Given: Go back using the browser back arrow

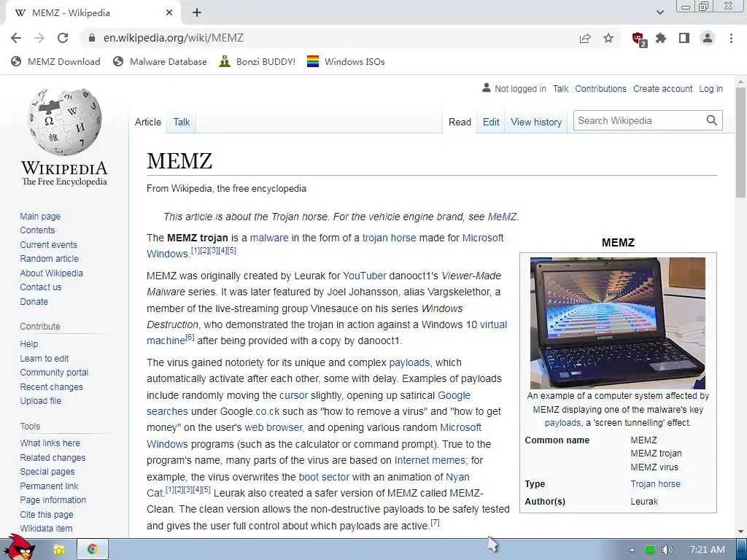Looking at the screenshot, I should pyautogui.click(x=16, y=38).
